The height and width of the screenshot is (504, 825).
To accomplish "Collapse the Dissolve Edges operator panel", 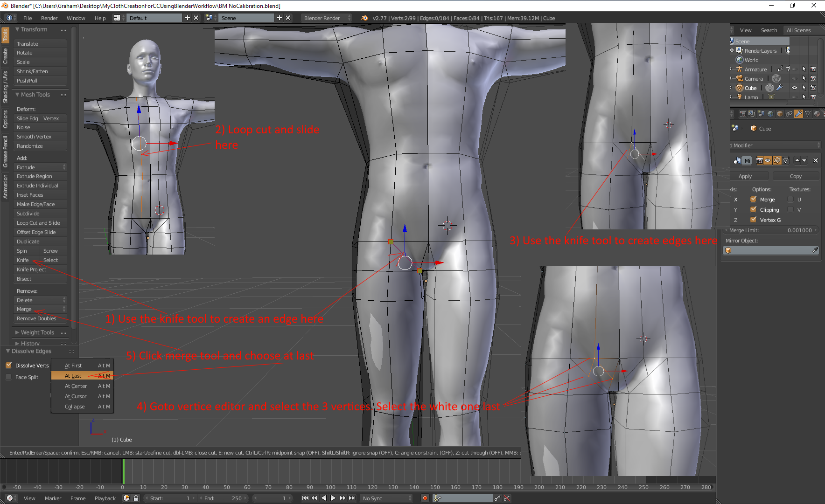I will click(8, 351).
